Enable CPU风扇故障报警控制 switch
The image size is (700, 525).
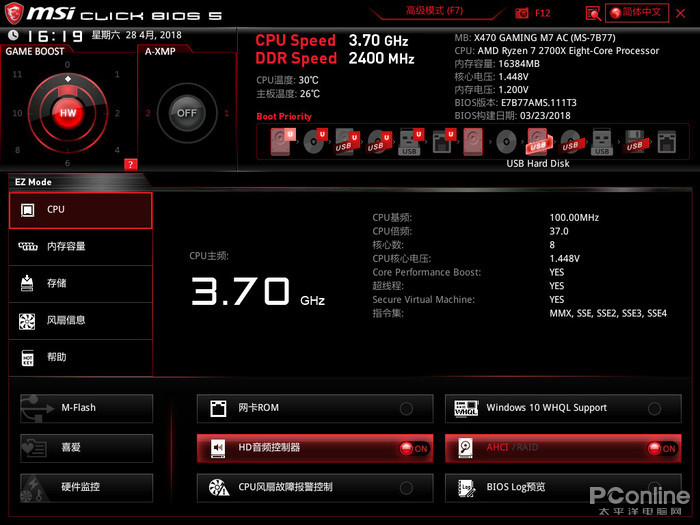pos(406,488)
